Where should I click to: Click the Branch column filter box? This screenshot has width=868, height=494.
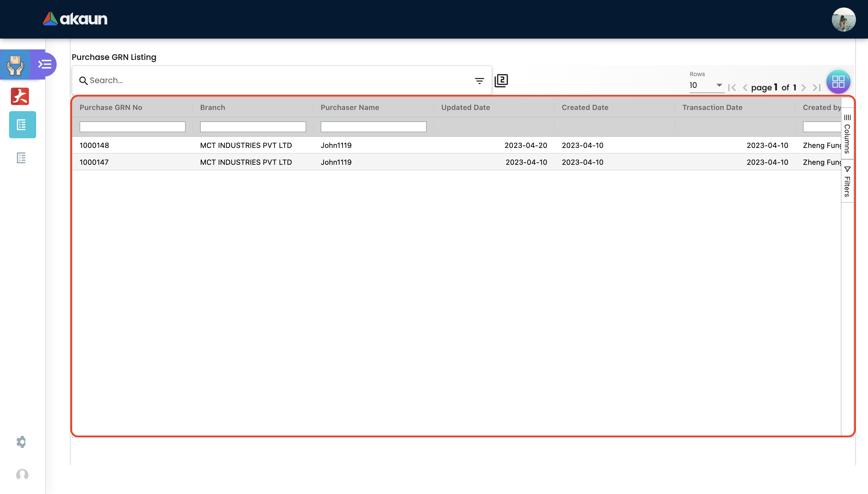pos(253,127)
